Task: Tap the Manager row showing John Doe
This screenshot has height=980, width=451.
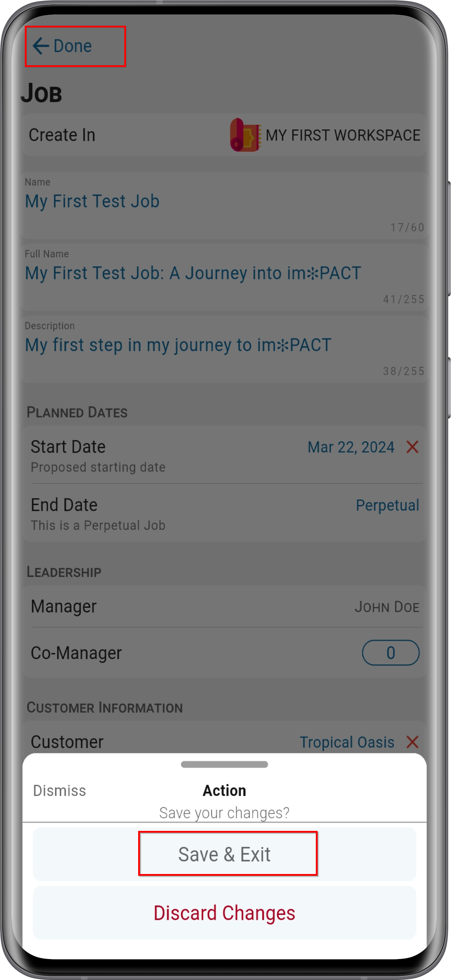Action: click(x=224, y=606)
